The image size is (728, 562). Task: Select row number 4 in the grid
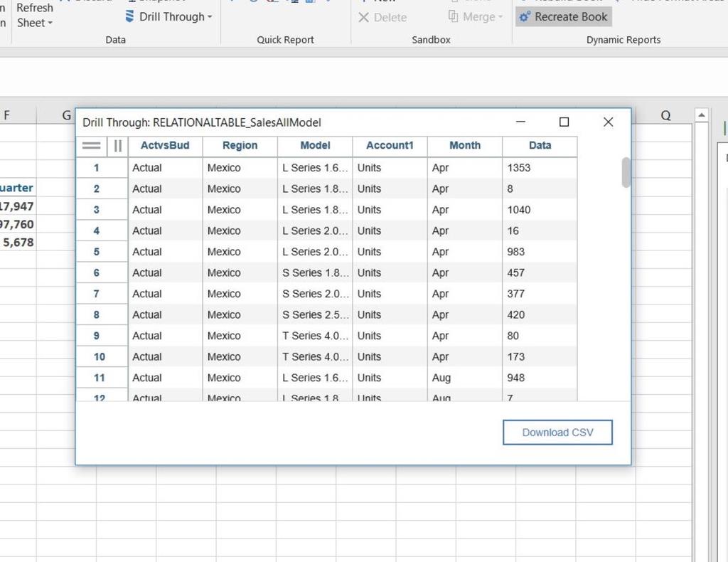click(102, 230)
